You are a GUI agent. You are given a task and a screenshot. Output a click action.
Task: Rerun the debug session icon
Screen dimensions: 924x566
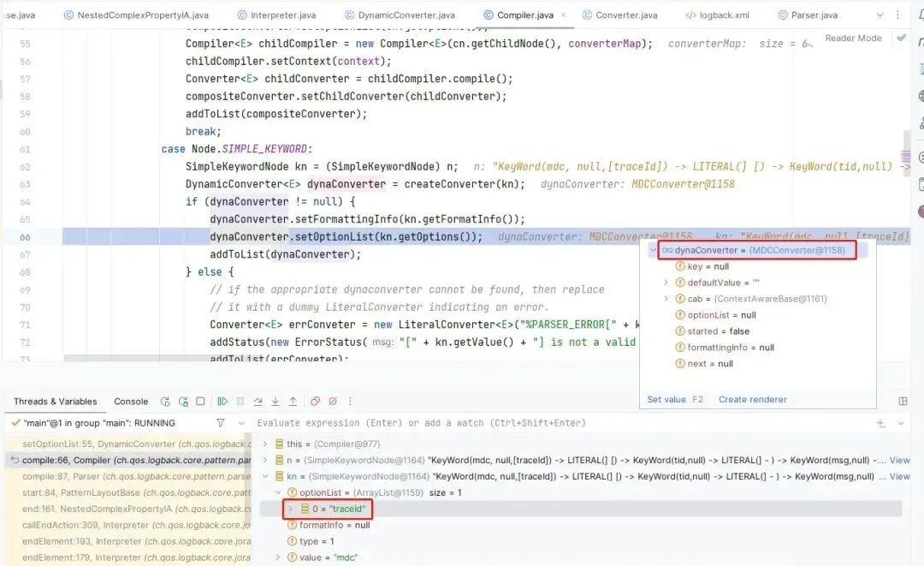(165, 402)
